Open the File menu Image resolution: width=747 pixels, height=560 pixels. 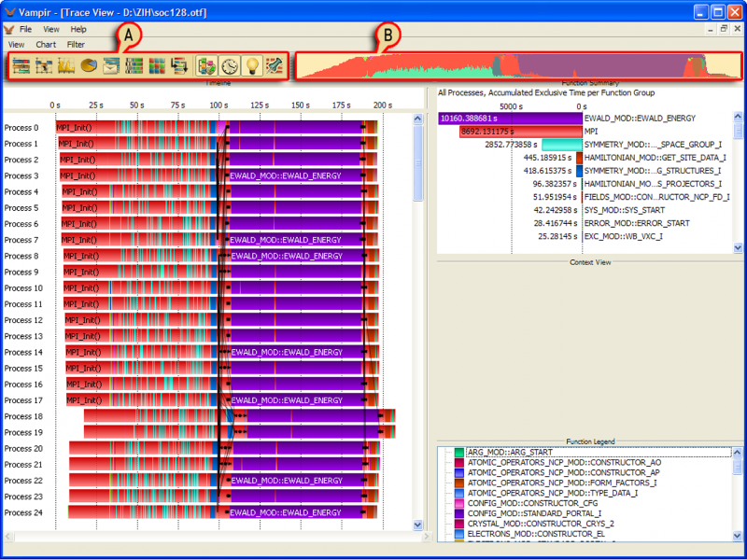click(25, 29)
